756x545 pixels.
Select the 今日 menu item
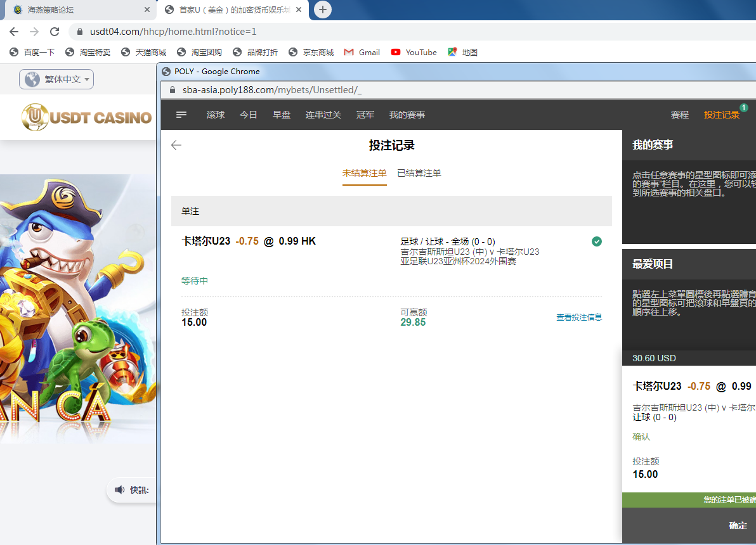tap(249, 115)
